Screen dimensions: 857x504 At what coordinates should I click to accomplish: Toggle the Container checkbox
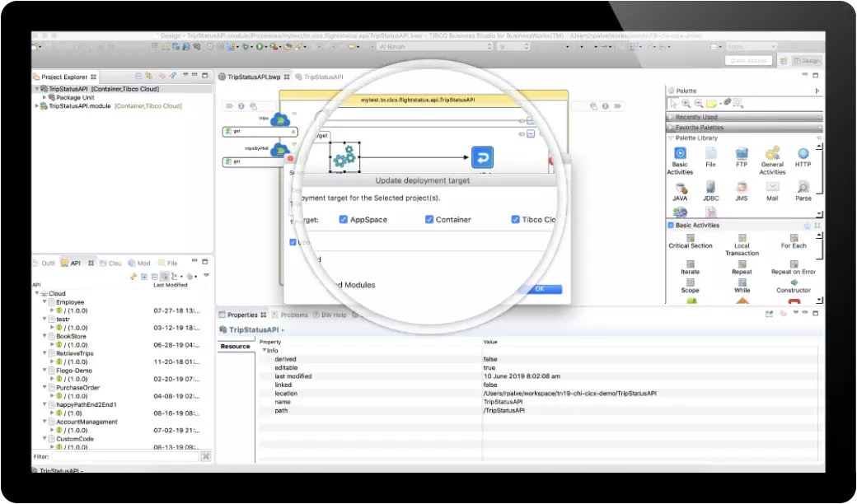tap(429, 220)
